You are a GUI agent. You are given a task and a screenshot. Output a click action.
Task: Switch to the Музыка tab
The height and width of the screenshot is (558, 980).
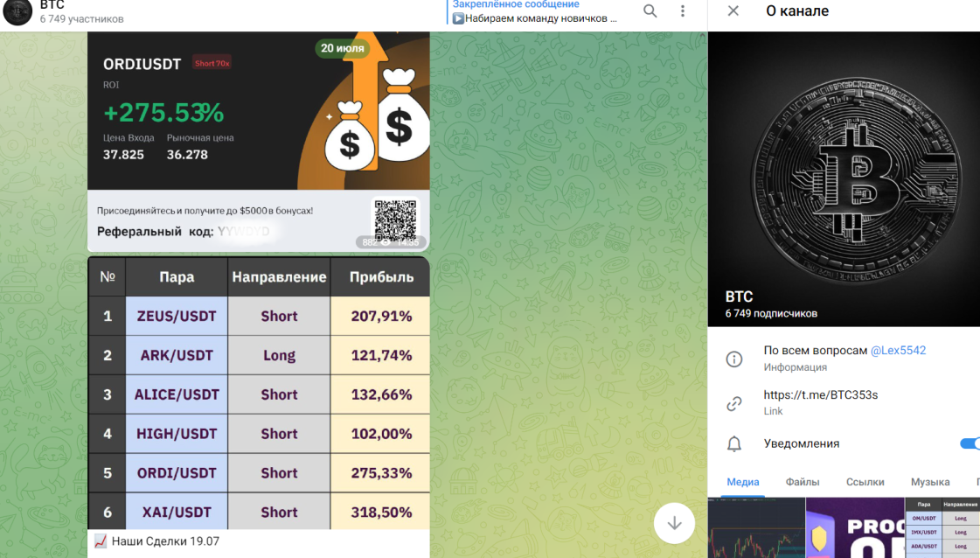(x=930, y=482)
